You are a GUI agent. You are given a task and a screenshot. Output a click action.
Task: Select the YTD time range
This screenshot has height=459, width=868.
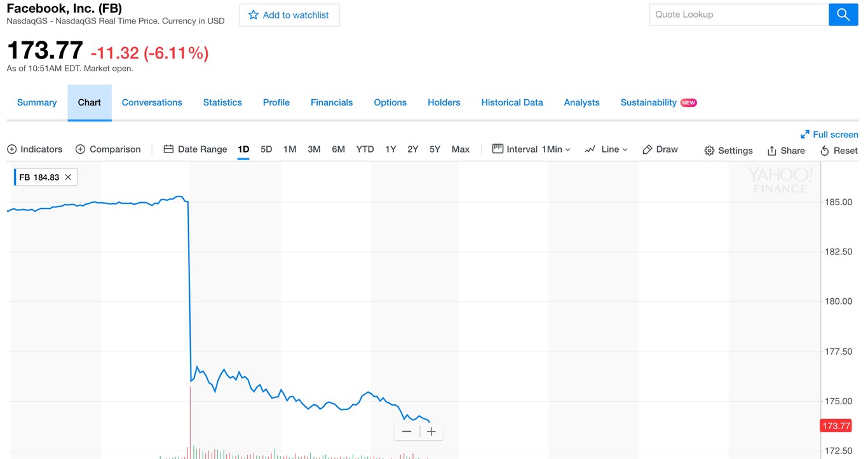pyautogui.click(x=365, y=149)
